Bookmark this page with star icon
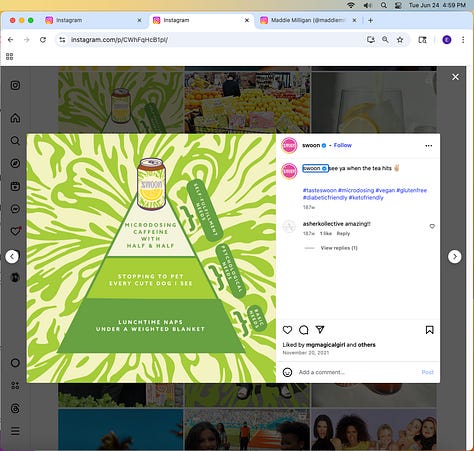Viewport: 474px width, 451px height. [x=400, y=40]
